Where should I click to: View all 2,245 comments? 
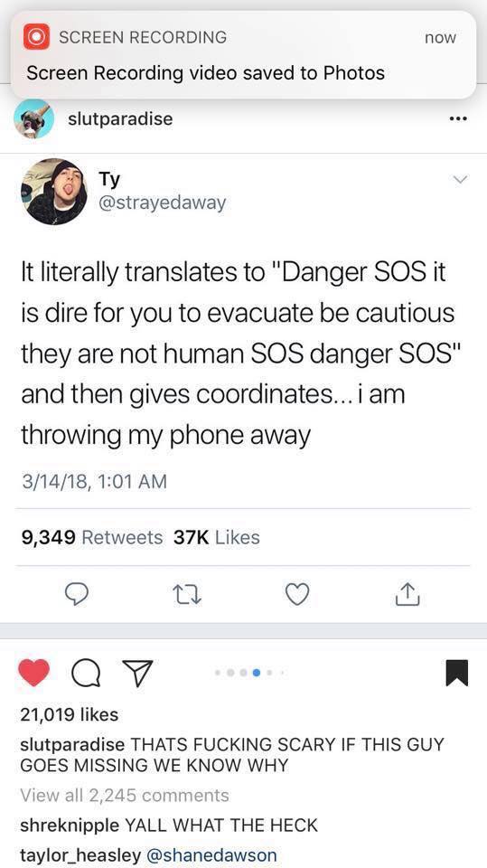[x=125, y=795]
